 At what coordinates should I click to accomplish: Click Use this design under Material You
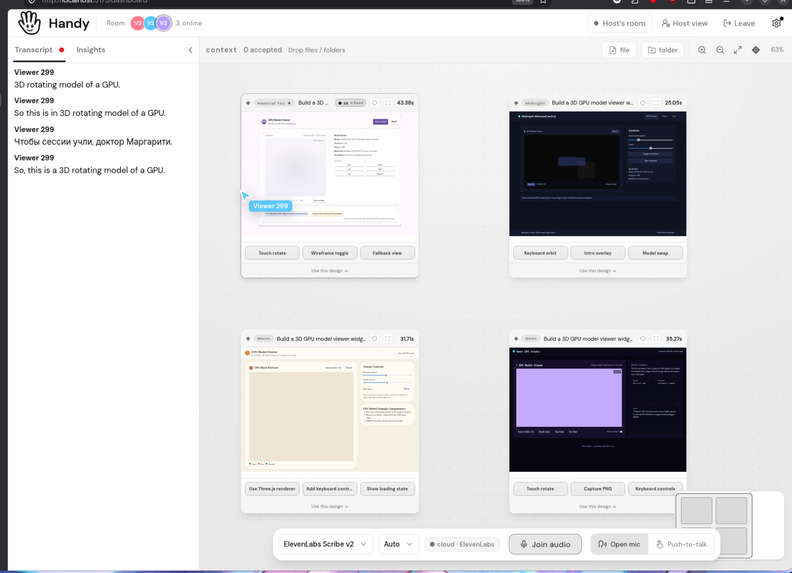click(329, 271)
